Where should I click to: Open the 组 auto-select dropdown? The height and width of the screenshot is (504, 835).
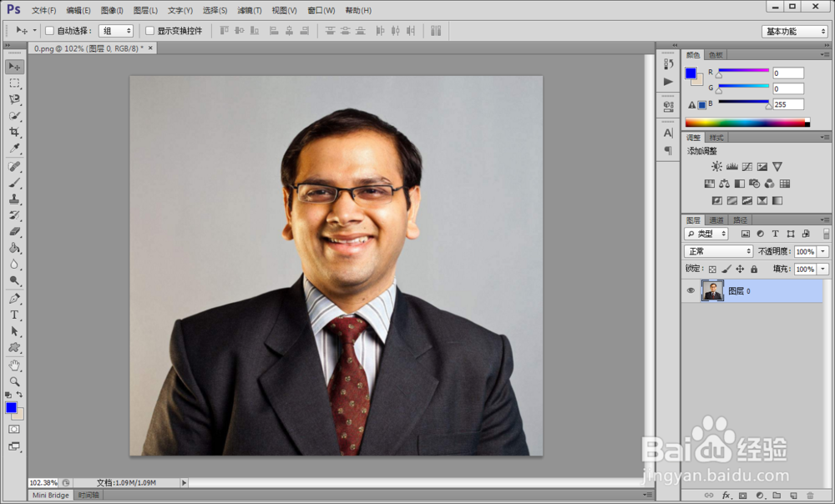115,31
